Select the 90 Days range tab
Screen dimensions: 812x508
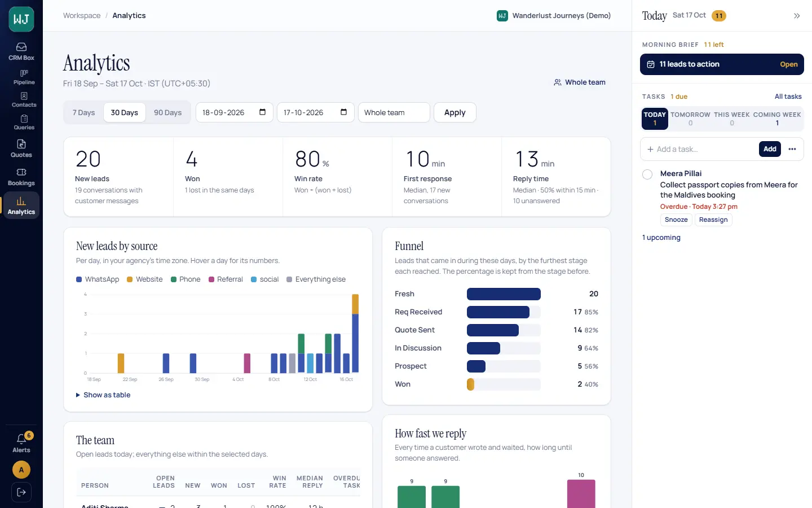click(167, 112)
